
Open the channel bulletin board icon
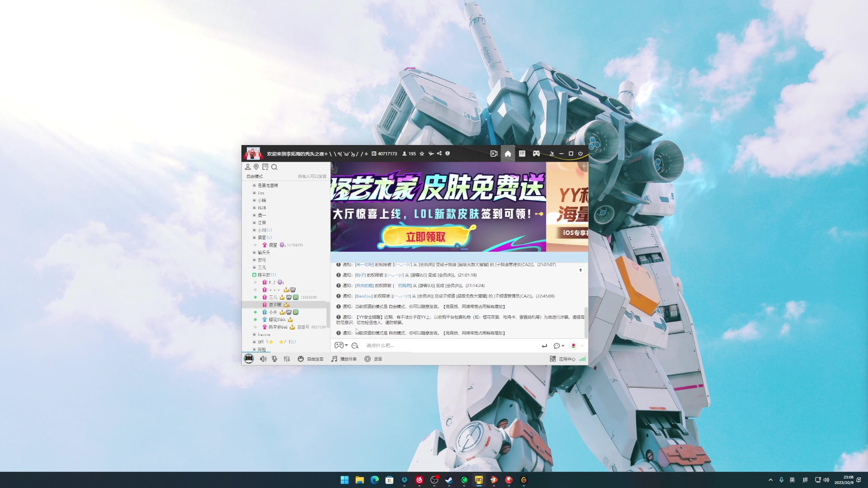265,167
